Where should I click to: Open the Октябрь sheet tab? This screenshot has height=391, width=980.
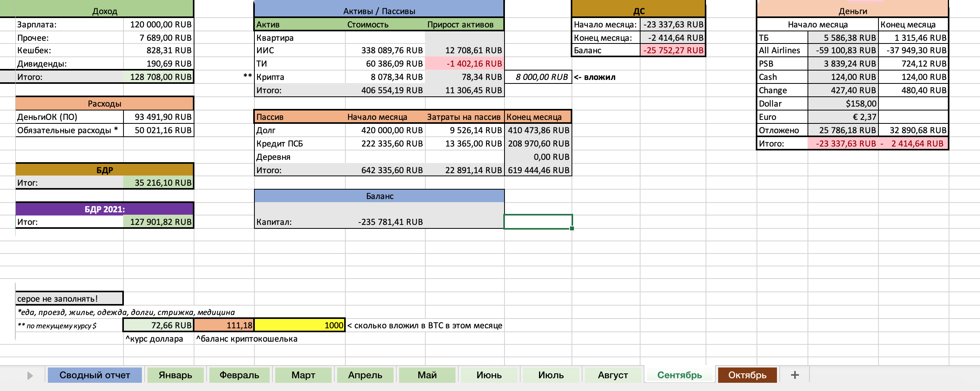(747, 375)
